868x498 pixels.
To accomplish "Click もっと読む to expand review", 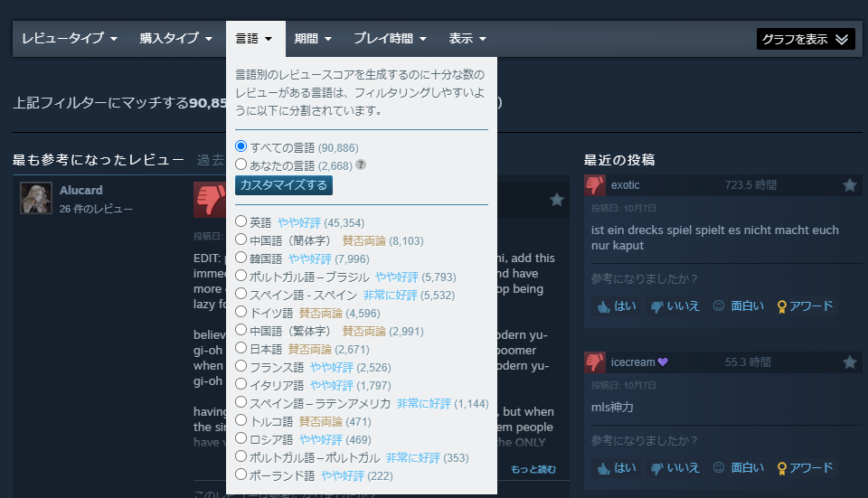I will [x=533, y=469].
